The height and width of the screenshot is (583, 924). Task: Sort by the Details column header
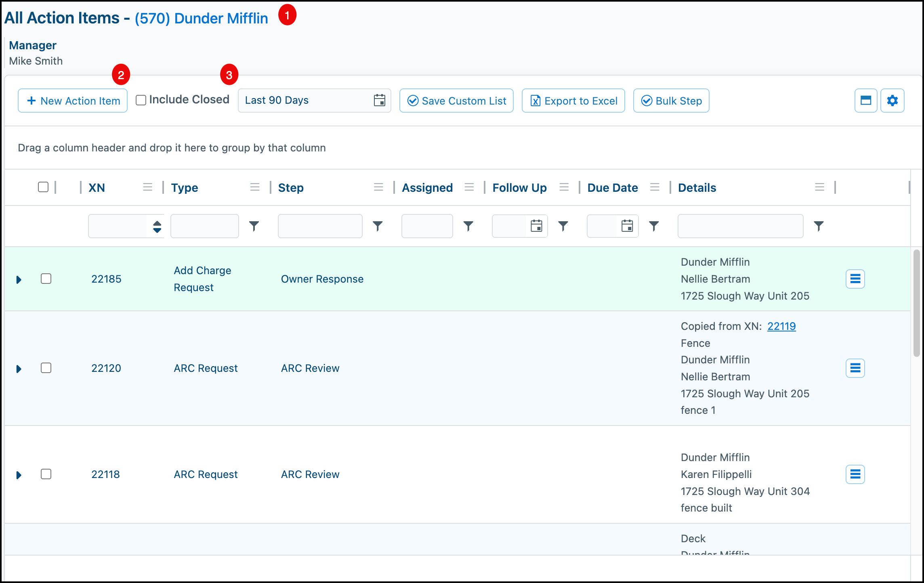coord(697,188)
